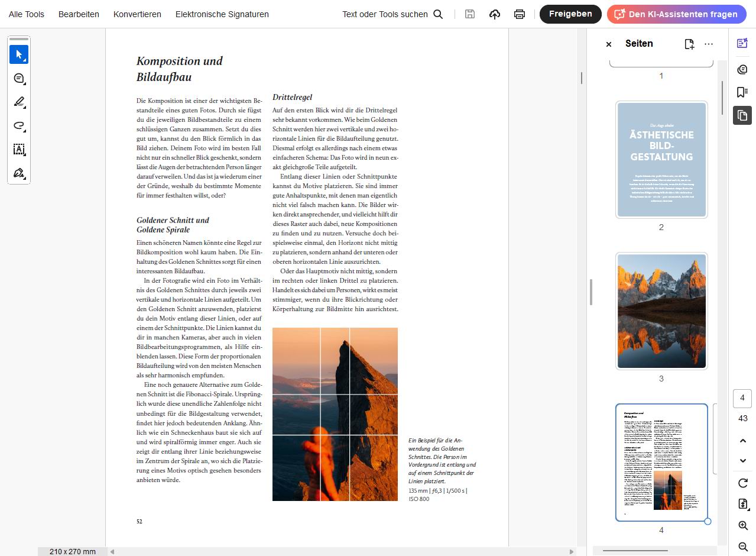This screenshot has width=756, height=556.
Task: Go to previous page arrow
Action: point(743,441)
